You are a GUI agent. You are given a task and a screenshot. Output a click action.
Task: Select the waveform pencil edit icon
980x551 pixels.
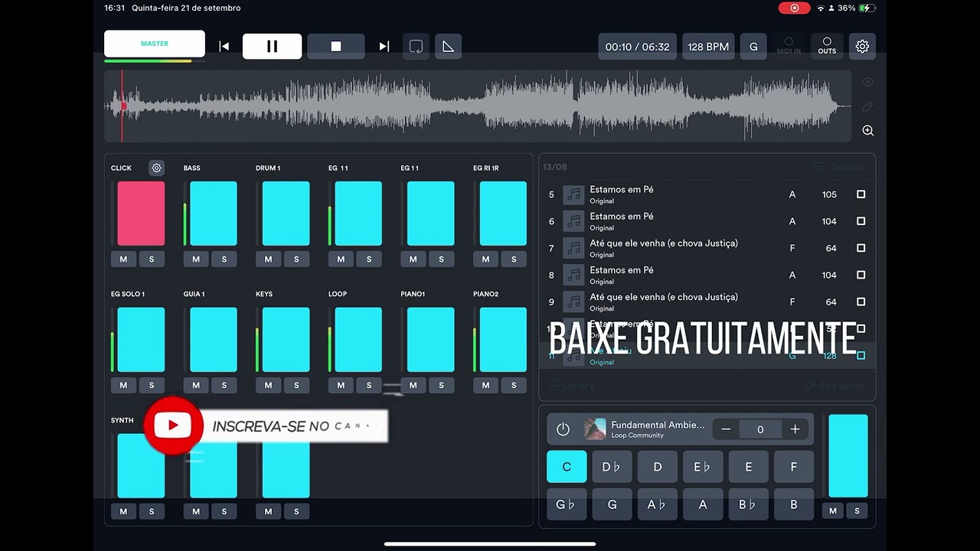(x=867, y=106)
